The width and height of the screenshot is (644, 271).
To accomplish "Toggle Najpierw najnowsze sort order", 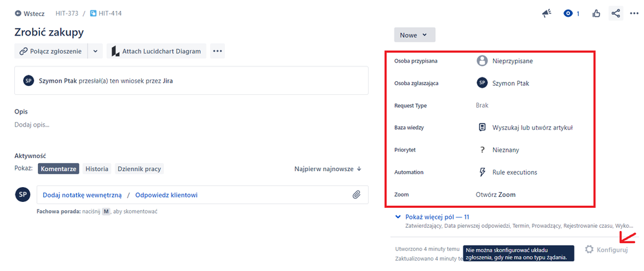I will point(327,168).
